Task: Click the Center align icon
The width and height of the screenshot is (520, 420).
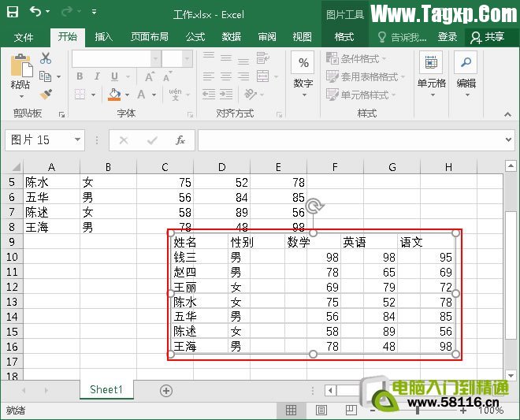Action: [x=226, y=76]
